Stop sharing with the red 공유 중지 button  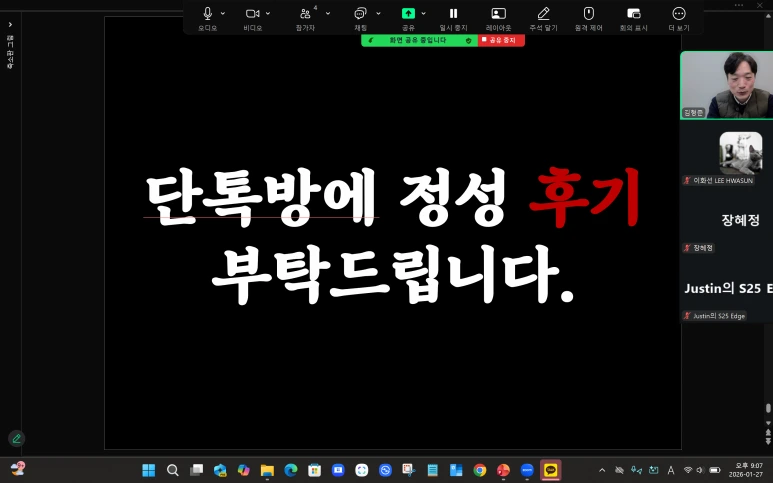coord(501,40)
